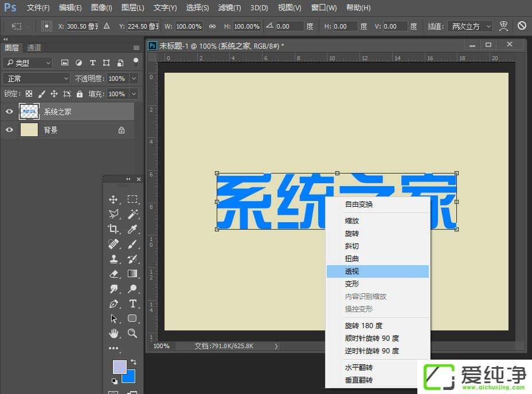The image size is (532, 394).
Task: Pick the Eyedropper tool
Action: pyautogui.click(x=132, y=229)
